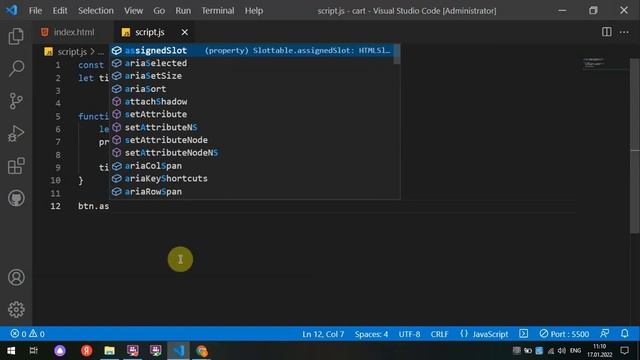Change line endings via CRLF

439,334
